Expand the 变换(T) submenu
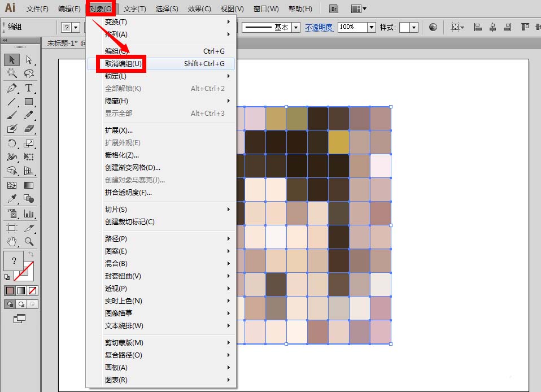Viewport: 541px width, 392px height. [x=161, y=21]
